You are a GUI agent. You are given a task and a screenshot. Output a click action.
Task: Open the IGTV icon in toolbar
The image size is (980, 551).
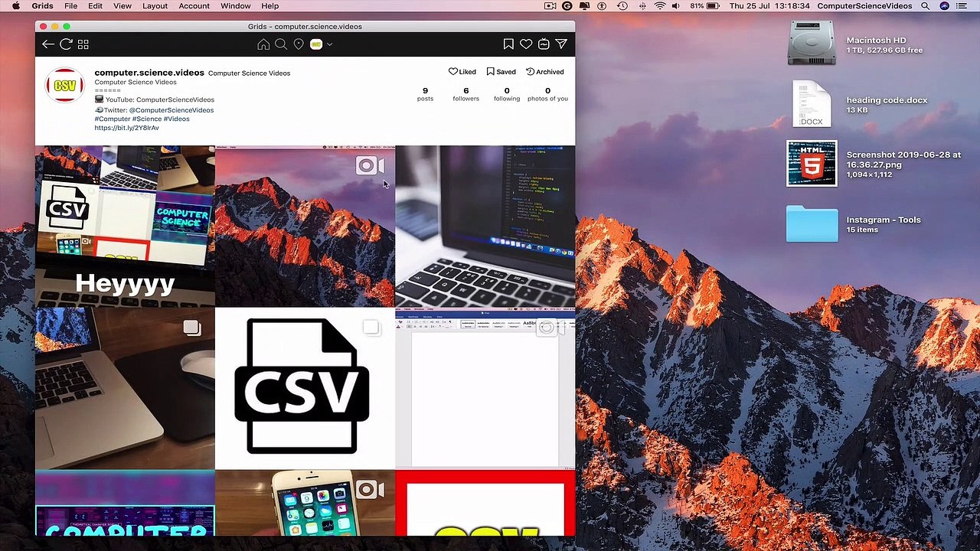544,44
